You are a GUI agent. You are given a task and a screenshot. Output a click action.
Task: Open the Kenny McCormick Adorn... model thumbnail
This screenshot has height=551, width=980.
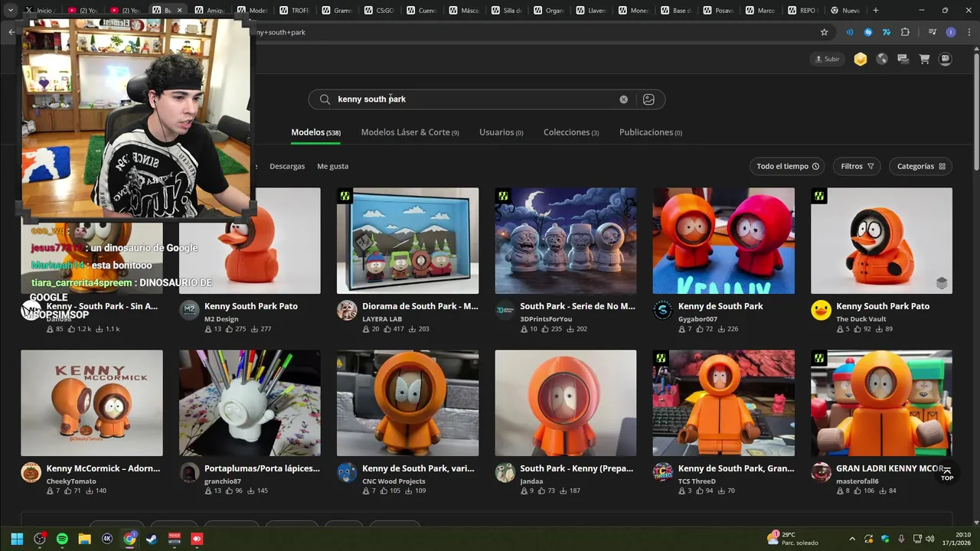click(x=92, y=403)
